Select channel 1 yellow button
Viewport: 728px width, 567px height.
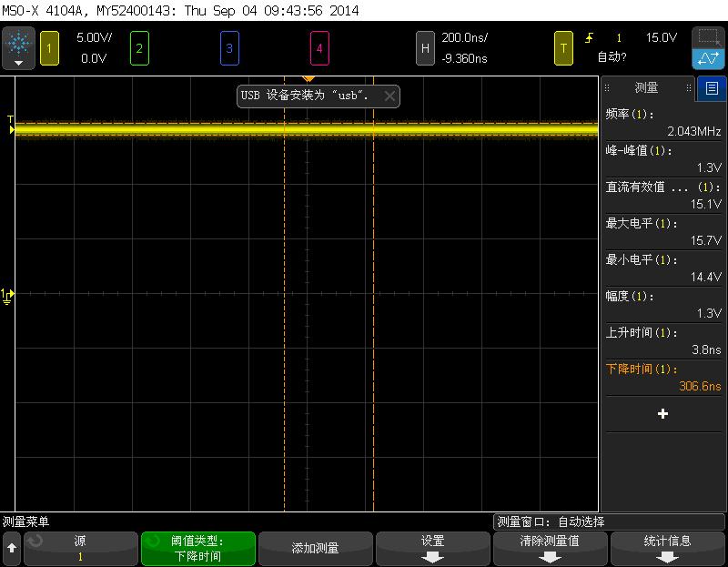tap(49, 48)
